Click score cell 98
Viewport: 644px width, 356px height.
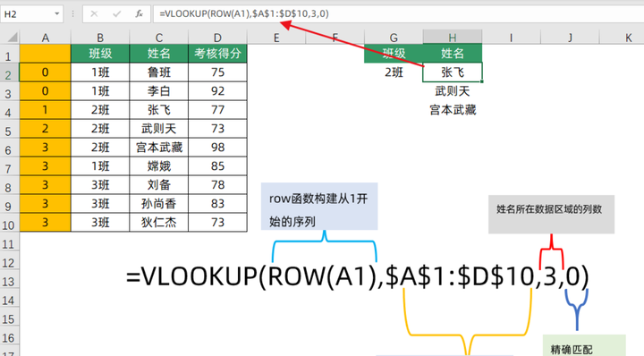click(217, 147)
